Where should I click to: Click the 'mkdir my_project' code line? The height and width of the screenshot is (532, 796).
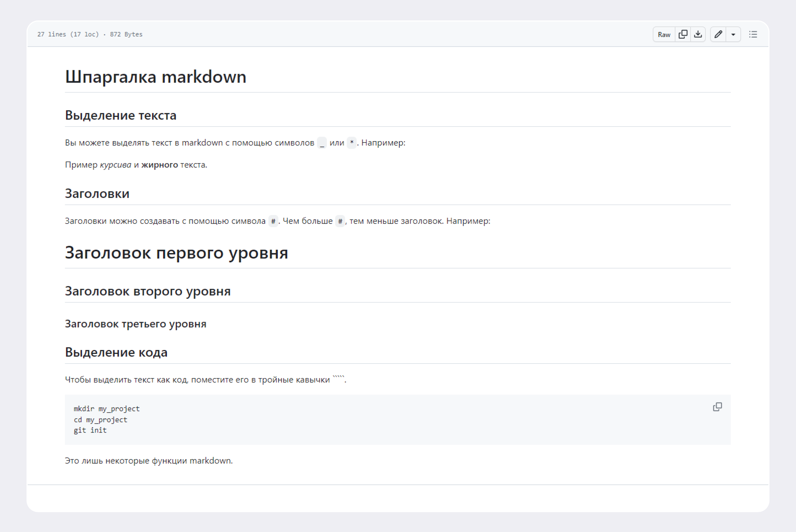[x=107, y=409]
